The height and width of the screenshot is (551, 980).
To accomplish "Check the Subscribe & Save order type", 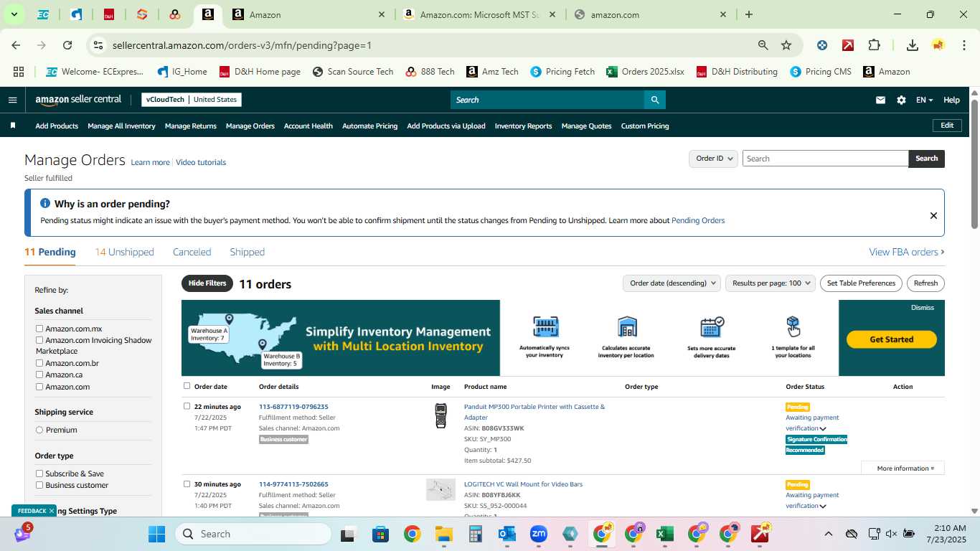I will pyautogui.click(x=40, y=474).
